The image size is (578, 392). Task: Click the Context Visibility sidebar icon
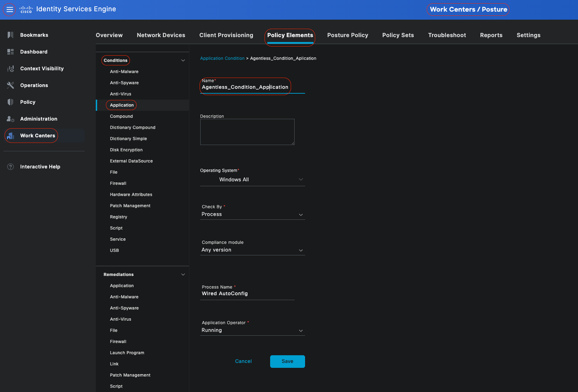click(10, 68)
